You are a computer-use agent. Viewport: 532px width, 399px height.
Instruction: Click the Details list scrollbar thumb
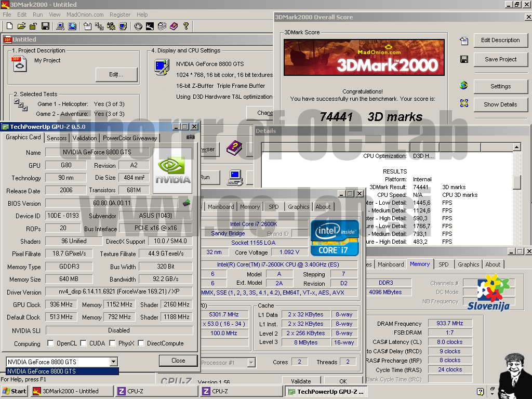[x=517, y=182]
